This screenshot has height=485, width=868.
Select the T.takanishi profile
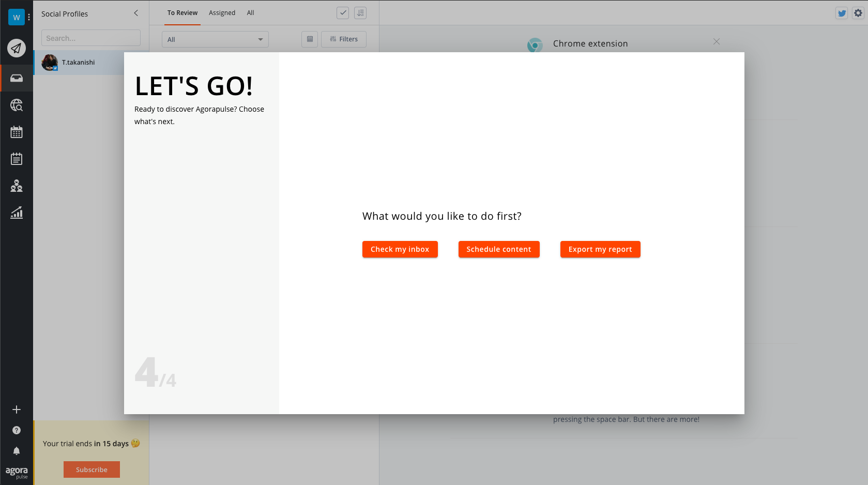pos(79,63)
